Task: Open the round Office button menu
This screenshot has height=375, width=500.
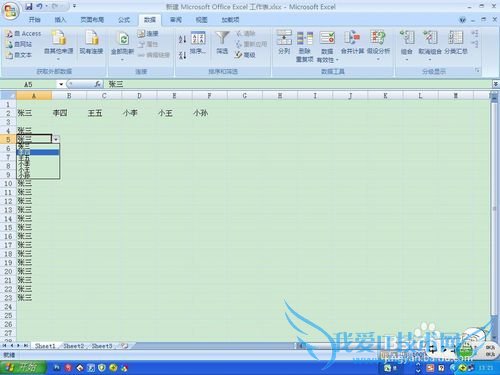Action: (10, 11)
